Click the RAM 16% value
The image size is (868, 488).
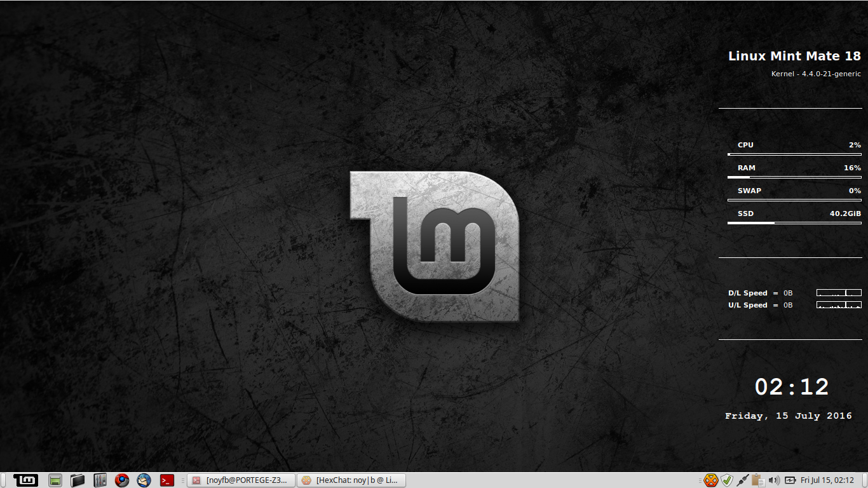tap(852, 168)
